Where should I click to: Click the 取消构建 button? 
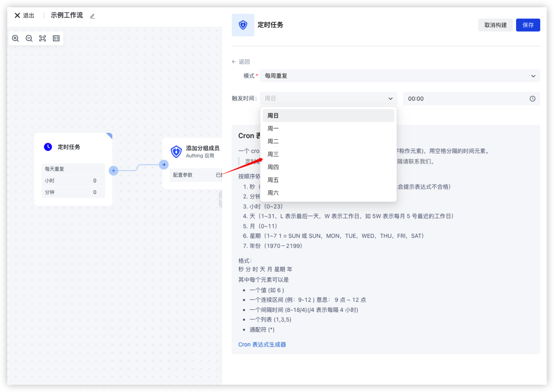tap(495, 25)
